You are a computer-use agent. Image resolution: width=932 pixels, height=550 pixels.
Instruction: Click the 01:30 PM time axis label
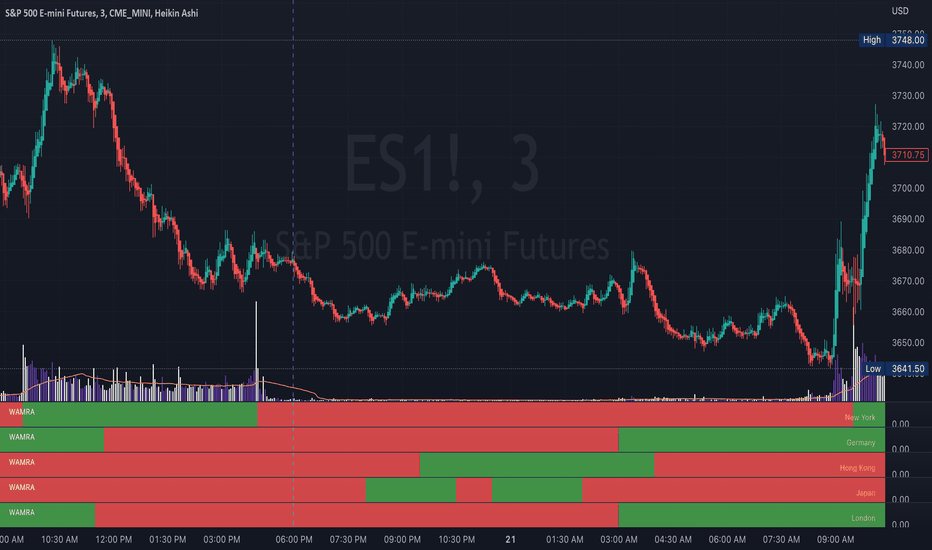[168, 539]
